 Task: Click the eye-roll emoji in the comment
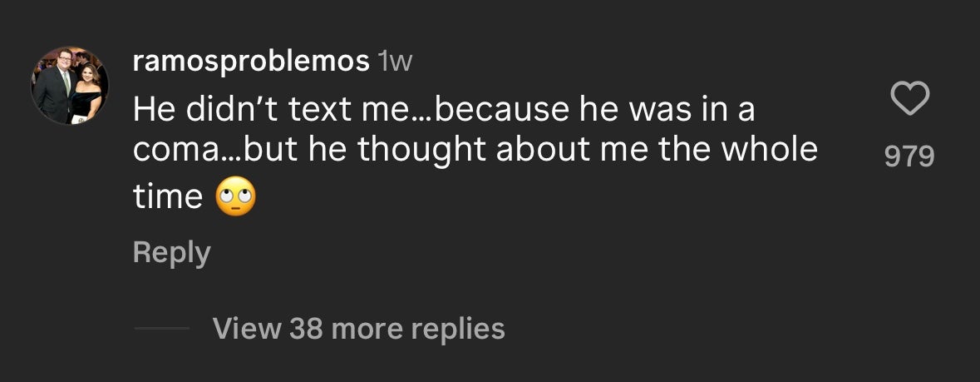click(236, 197)
